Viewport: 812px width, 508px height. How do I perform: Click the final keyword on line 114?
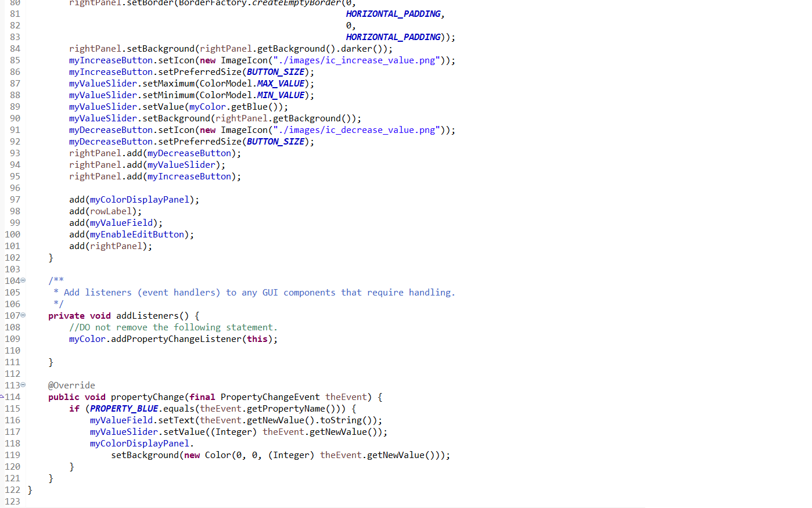coord(202,397)
